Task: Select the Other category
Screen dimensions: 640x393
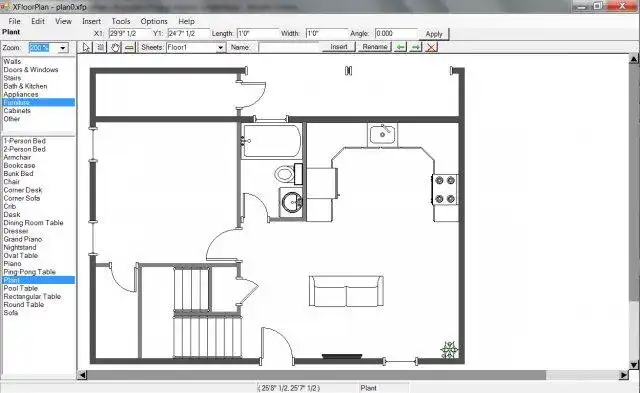Action: tap(12, 119)
